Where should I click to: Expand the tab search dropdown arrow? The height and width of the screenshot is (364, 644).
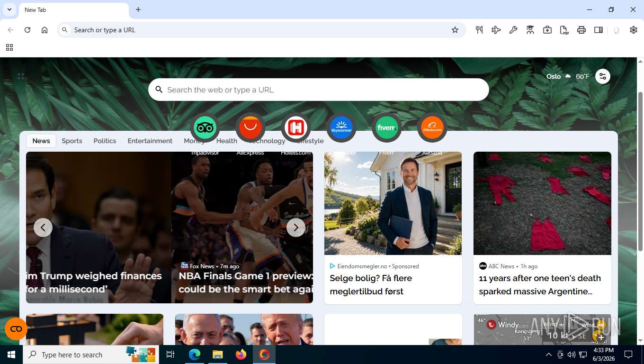[9, 9]
